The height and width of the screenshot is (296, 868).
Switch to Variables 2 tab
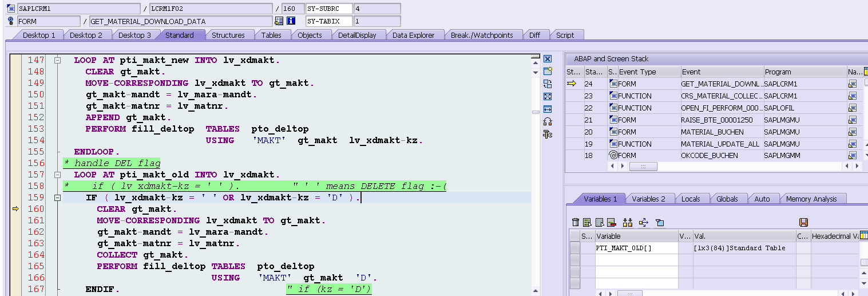coord(648,199)
